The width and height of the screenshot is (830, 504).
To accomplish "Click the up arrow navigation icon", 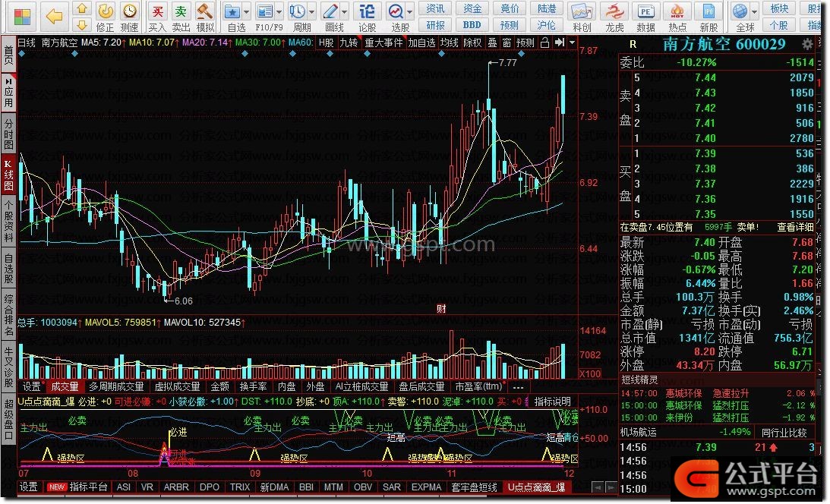I will (81, 8).
